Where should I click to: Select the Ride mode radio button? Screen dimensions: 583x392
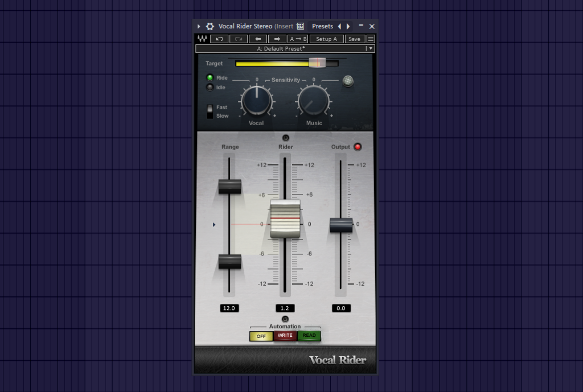pyautogui.click(x=211, y=78)
